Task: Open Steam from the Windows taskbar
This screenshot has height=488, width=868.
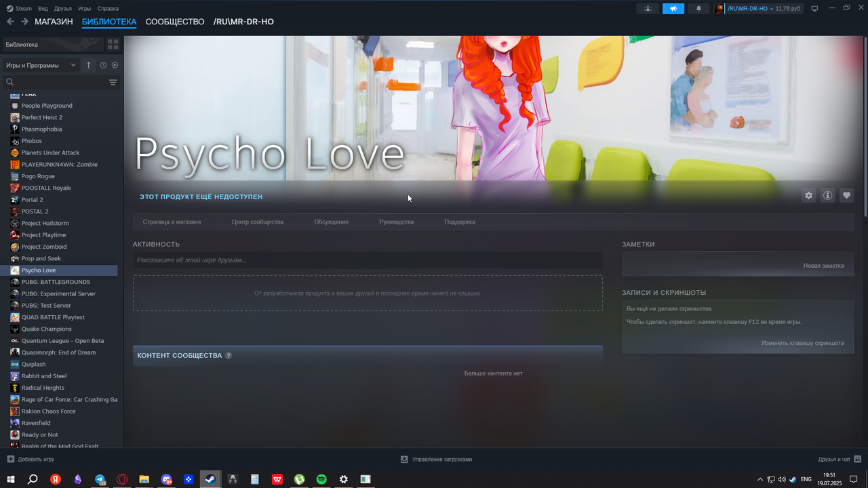Action: [x=210, y=479]
